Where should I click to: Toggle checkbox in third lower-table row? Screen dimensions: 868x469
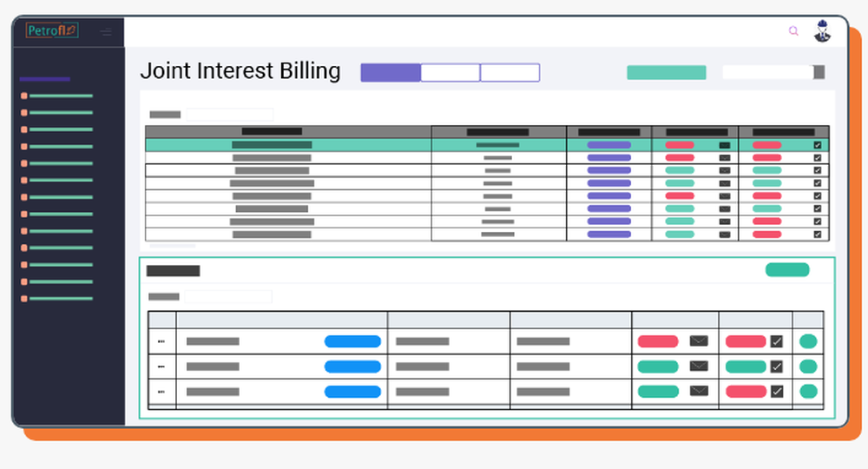(777, 392)
